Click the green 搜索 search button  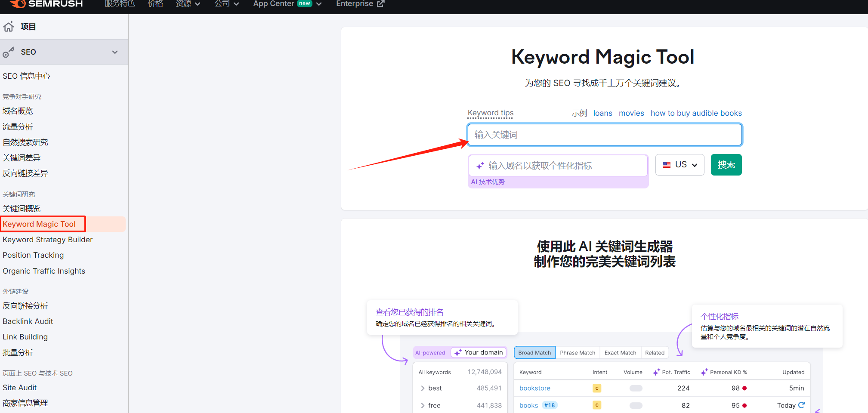tap(726, 164)
